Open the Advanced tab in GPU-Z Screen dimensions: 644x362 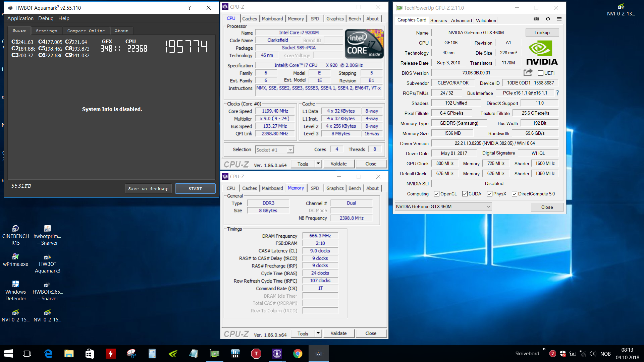click(461, 20)
